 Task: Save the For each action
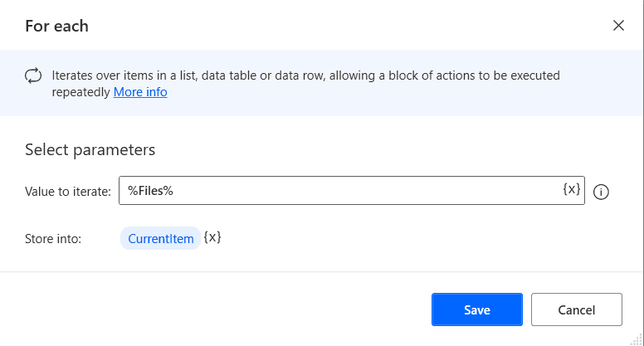(476, 309)
